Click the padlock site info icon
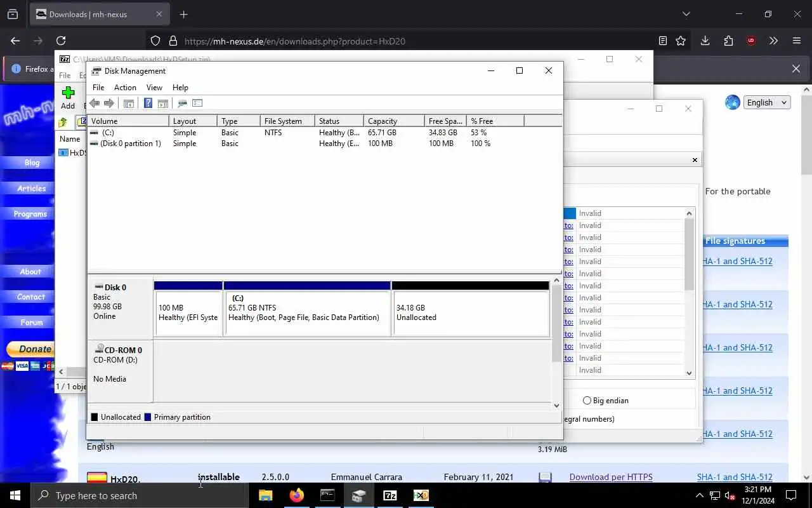812x508 pixels. click(x=173, y=41)
